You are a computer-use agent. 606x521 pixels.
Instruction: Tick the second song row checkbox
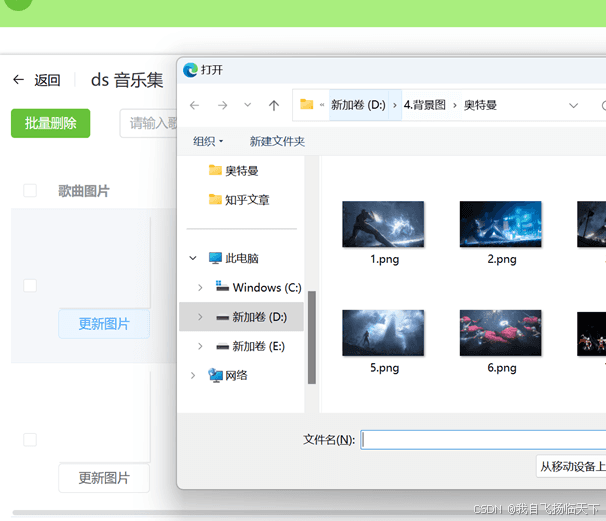[30, 439]
